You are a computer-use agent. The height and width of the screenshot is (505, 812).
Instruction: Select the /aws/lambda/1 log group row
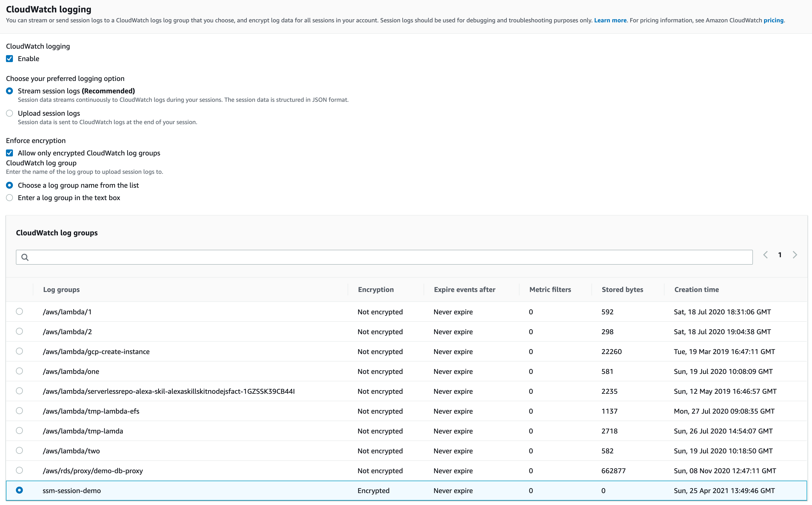[19, 312]
